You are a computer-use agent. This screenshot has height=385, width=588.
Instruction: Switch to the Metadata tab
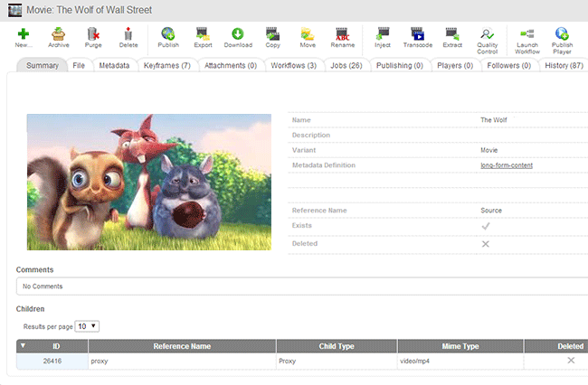coord(114,65)
